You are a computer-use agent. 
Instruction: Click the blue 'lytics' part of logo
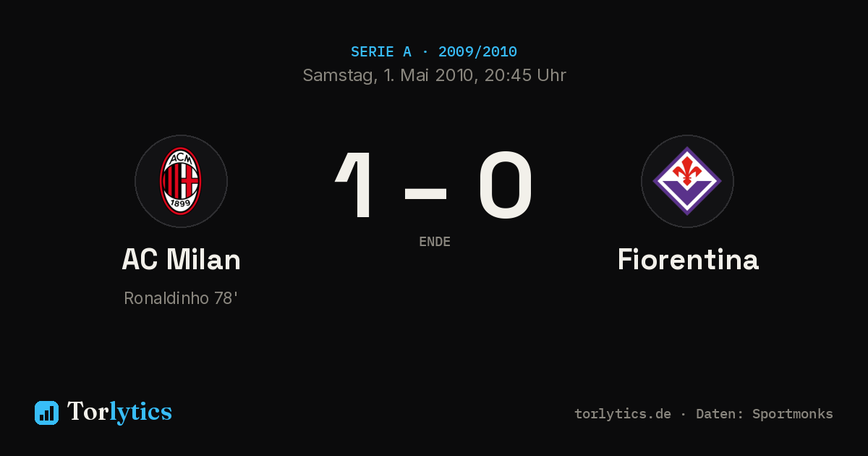pyautogui.click(x=140, y=412)
